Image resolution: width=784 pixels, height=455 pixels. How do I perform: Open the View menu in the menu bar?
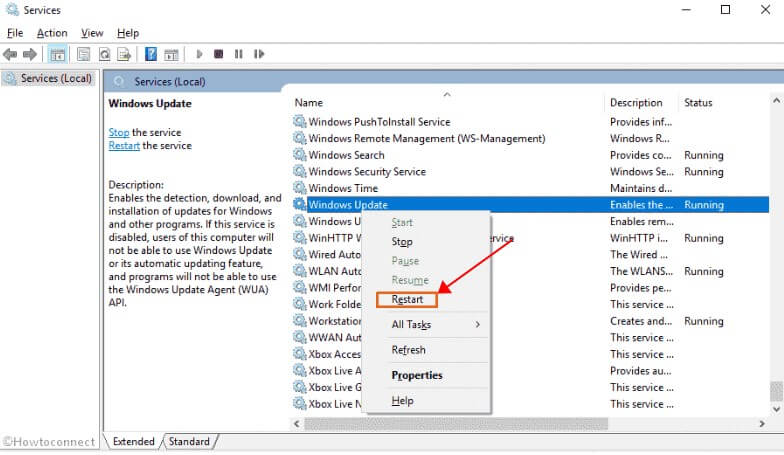(92, 33)
